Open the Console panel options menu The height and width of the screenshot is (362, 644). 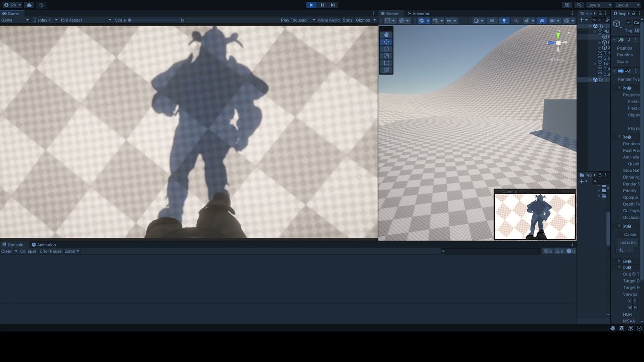click(572, 245)
